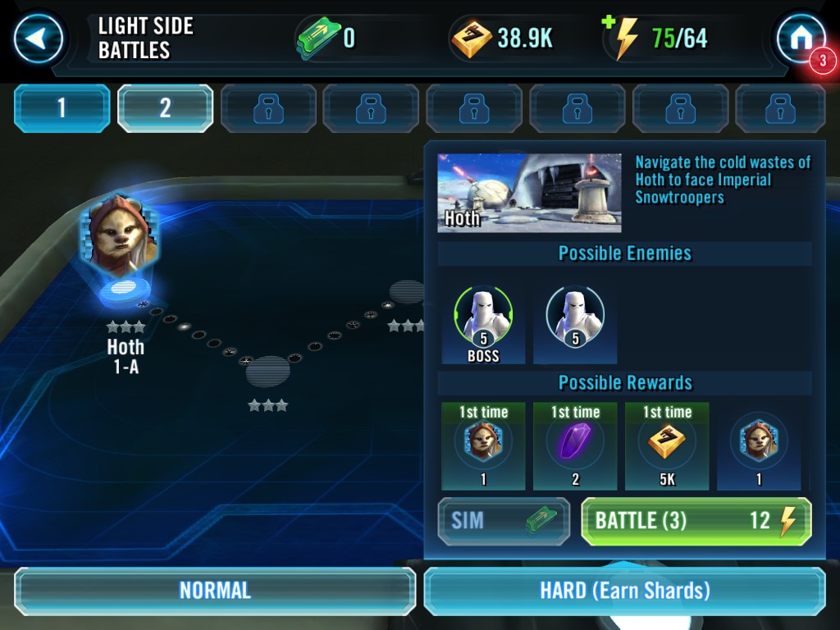Tap the green plus to refill energy
Screen dimensions: 840x630
point(608,22)
